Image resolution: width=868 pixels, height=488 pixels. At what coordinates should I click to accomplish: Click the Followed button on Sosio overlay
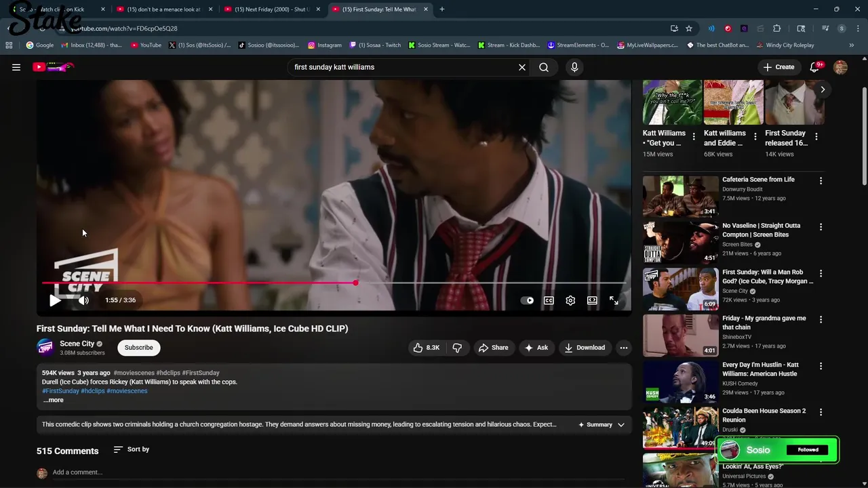[x=808, y=450]
